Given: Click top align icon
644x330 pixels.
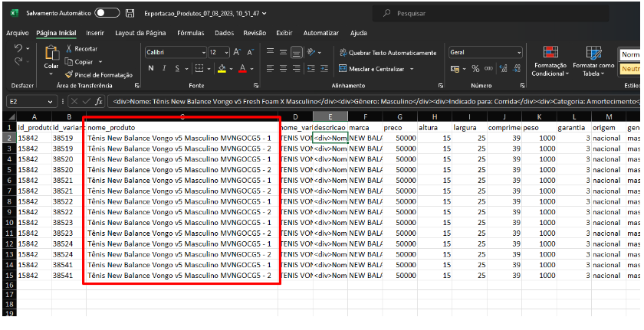Looking at the screenshot, I should click(270, 52).
